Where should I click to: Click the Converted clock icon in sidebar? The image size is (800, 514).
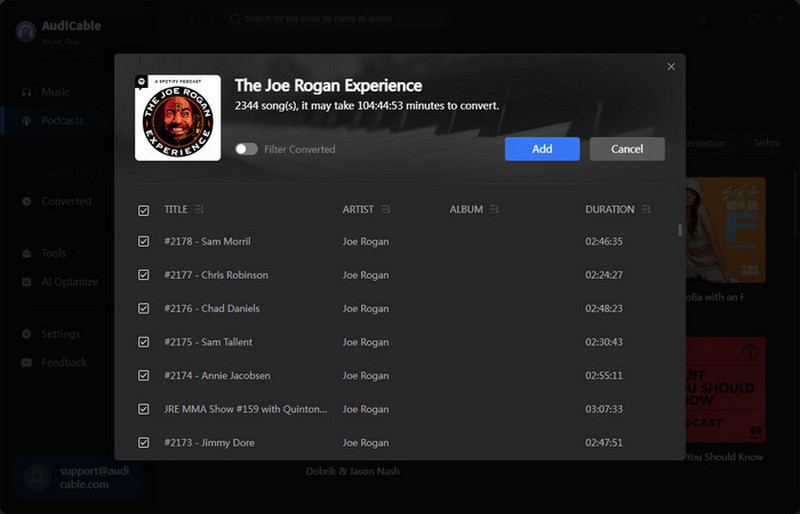click(x=26, y=201)
